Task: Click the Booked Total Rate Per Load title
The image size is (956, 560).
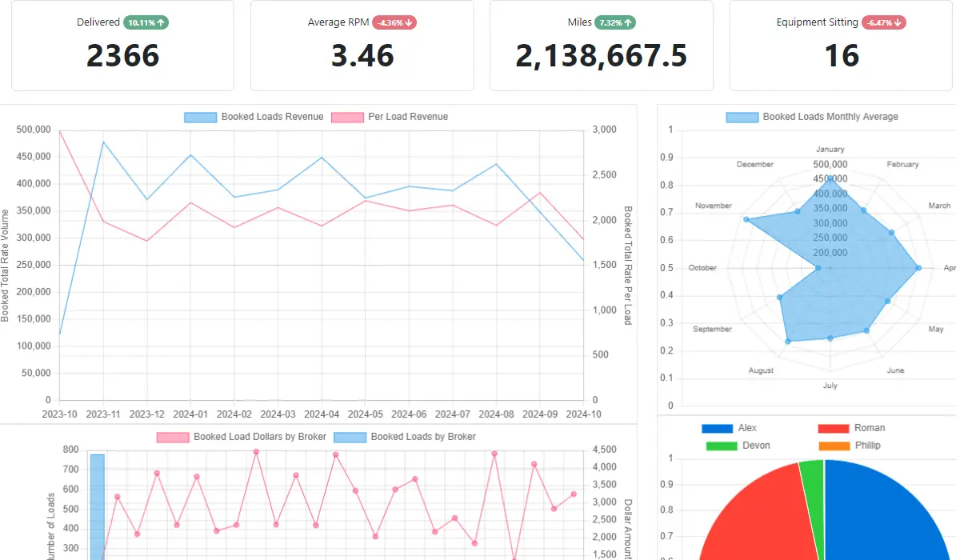Action: tap(627, 266)
